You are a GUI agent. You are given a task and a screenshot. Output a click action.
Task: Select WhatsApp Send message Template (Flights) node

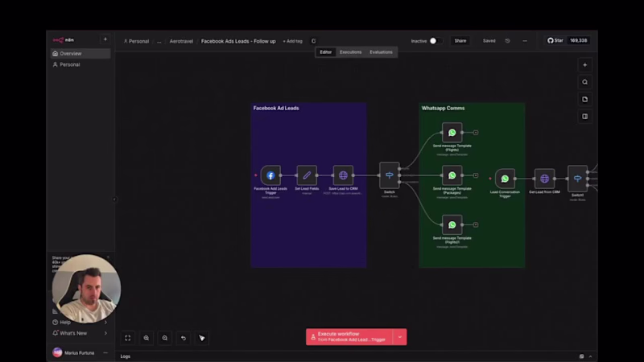[x=452, y=133]
